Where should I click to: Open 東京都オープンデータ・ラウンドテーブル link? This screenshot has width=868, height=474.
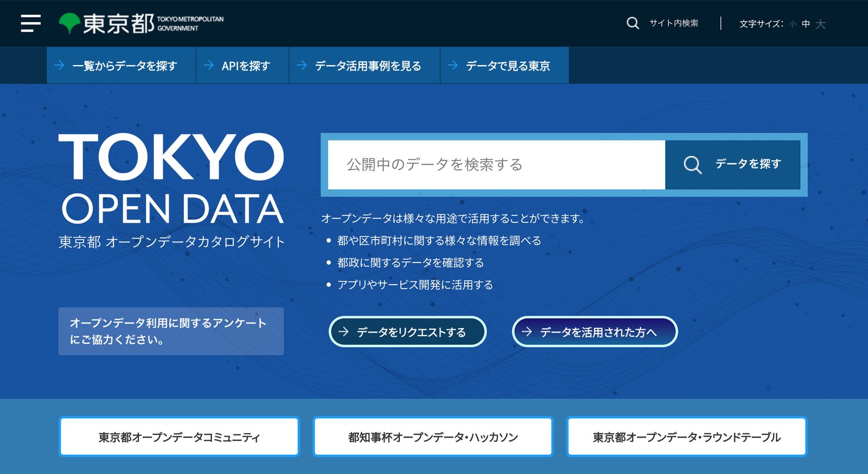tap(687, 437)
